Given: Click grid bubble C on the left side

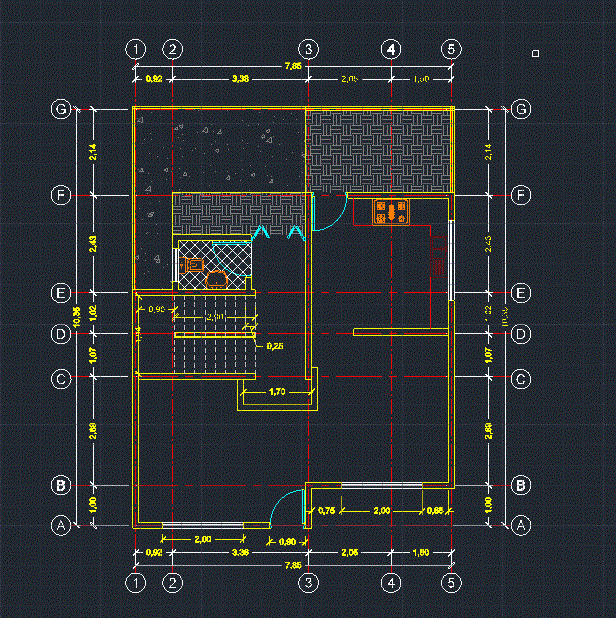Looking at the screenshot, I should pos(61,379).
